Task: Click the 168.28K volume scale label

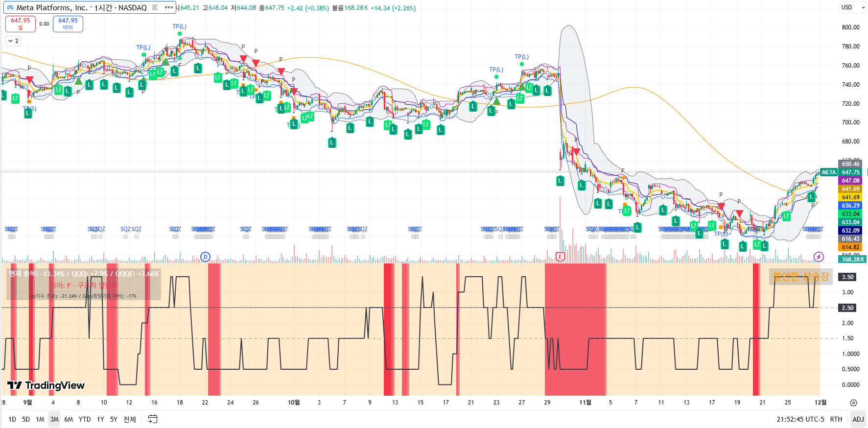Action: [x=852, y=260]
